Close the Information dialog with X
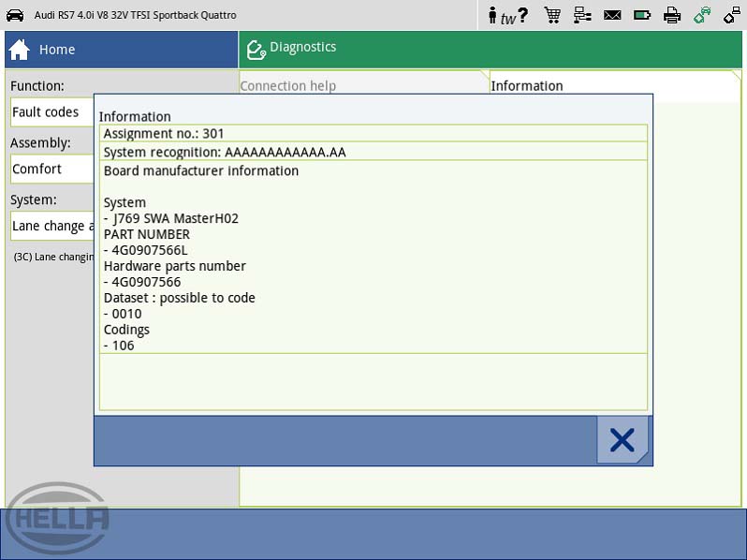Image resolution: width=747 pixels, height=560 pixels. pos(622,440)
